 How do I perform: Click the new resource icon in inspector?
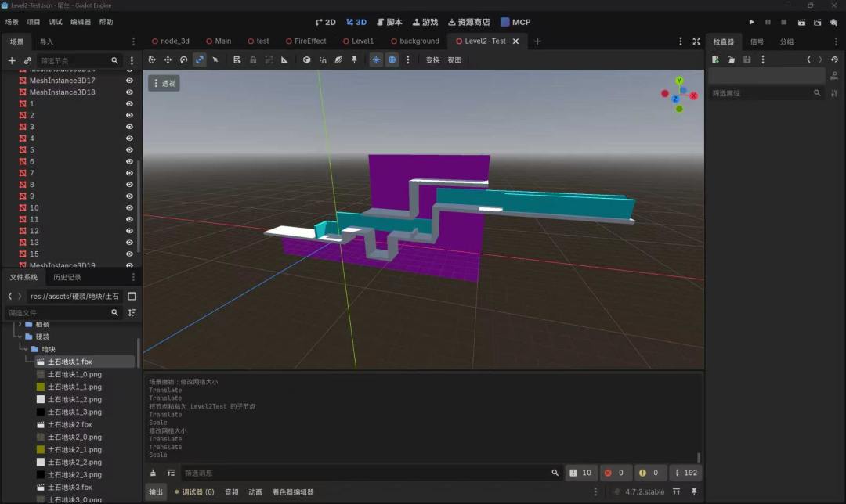pos(715,59)
